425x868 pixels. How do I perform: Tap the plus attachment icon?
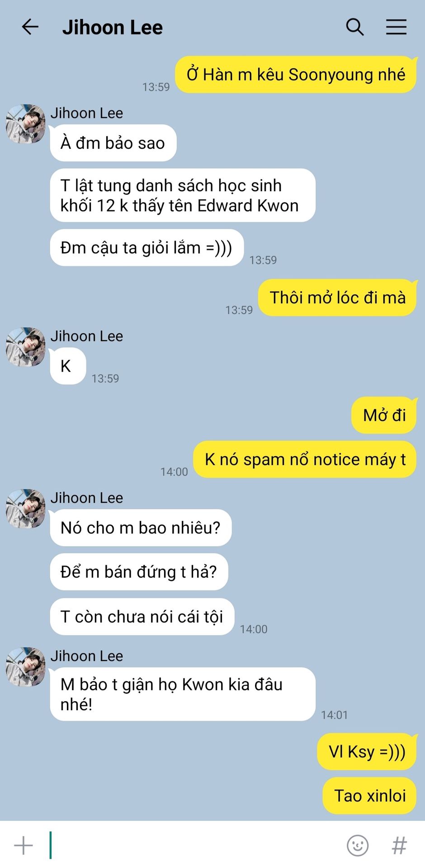(x=24, y=845)
